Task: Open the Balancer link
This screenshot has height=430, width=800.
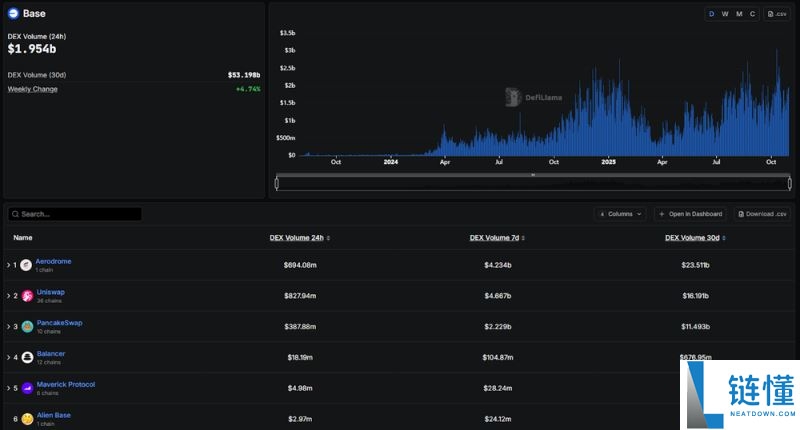Action: (x=51, y=353)
